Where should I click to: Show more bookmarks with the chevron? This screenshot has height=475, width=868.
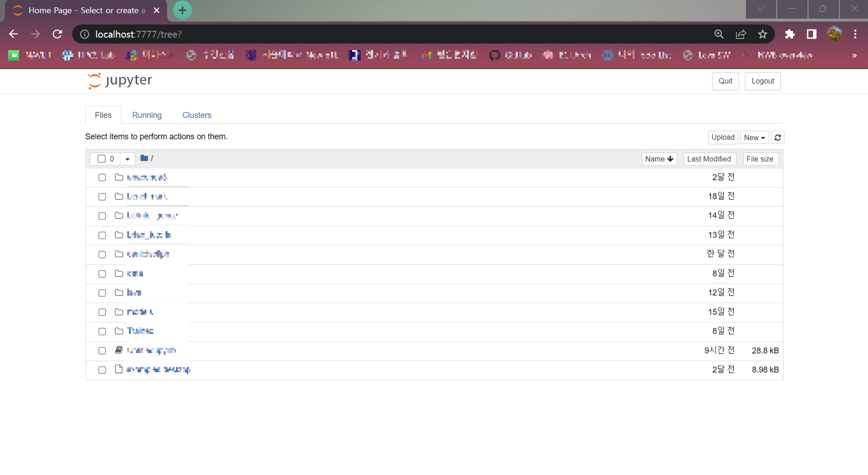tap(854, 55)
